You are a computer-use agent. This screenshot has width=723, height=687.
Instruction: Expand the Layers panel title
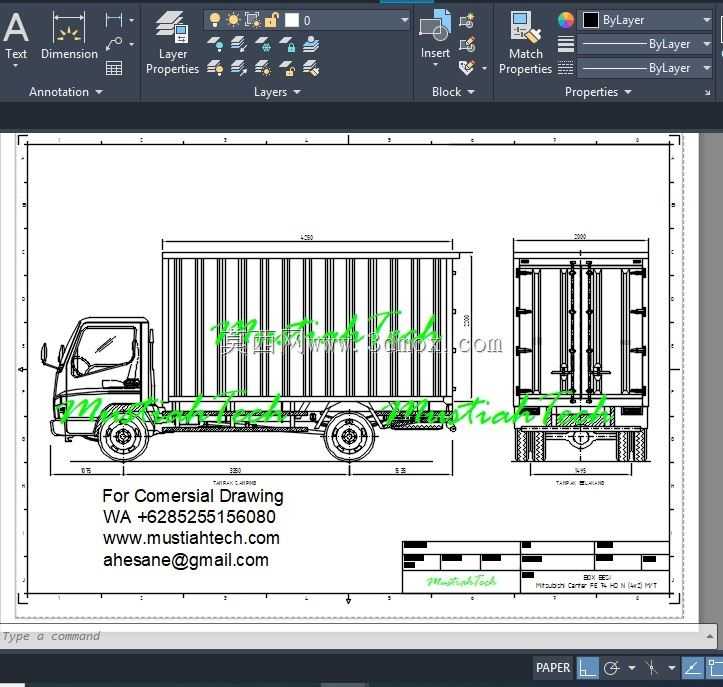277,92
